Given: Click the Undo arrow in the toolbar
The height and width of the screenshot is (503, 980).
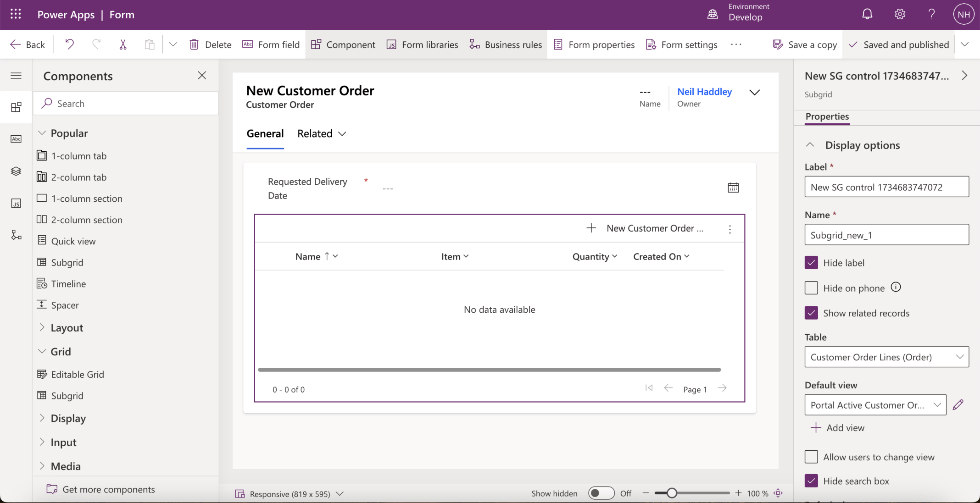Looking at the screenshot, I should [69, 44].
